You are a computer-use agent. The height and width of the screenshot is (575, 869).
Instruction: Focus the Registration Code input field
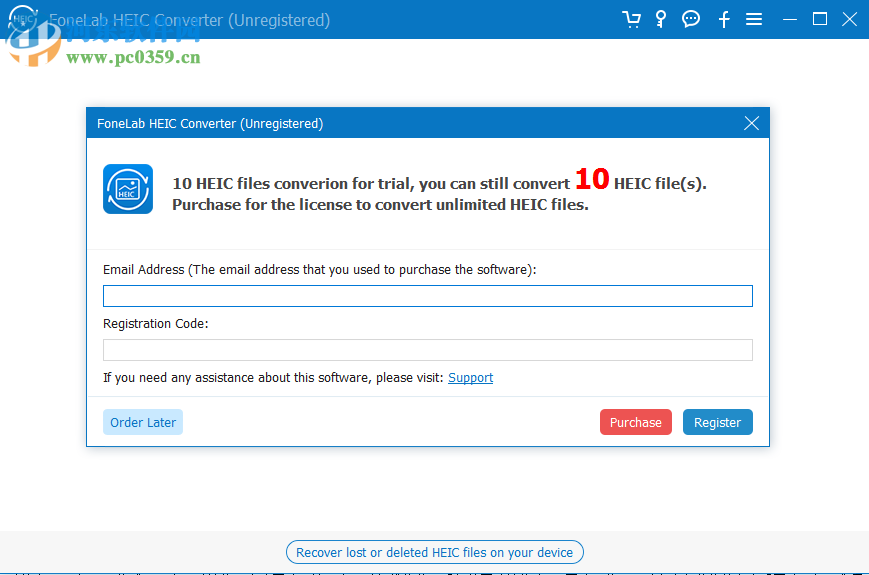point(427,350)
